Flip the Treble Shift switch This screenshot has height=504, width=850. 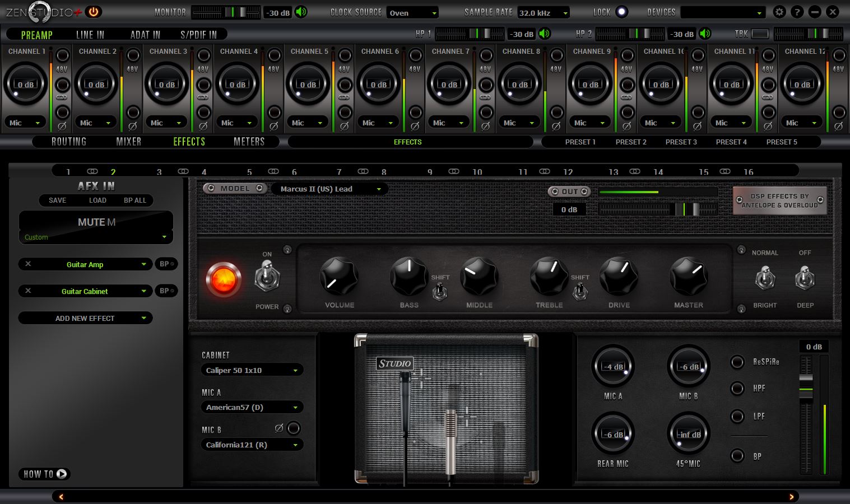(580, 291)
